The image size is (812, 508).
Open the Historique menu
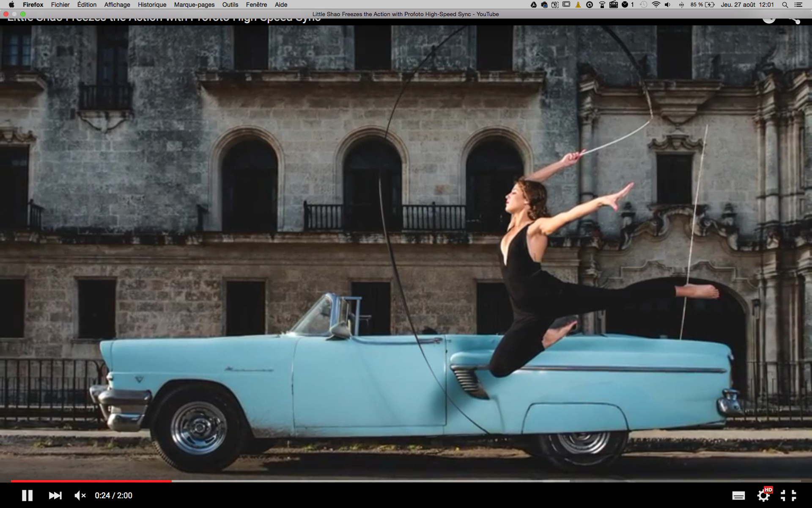tap(152, 5)
